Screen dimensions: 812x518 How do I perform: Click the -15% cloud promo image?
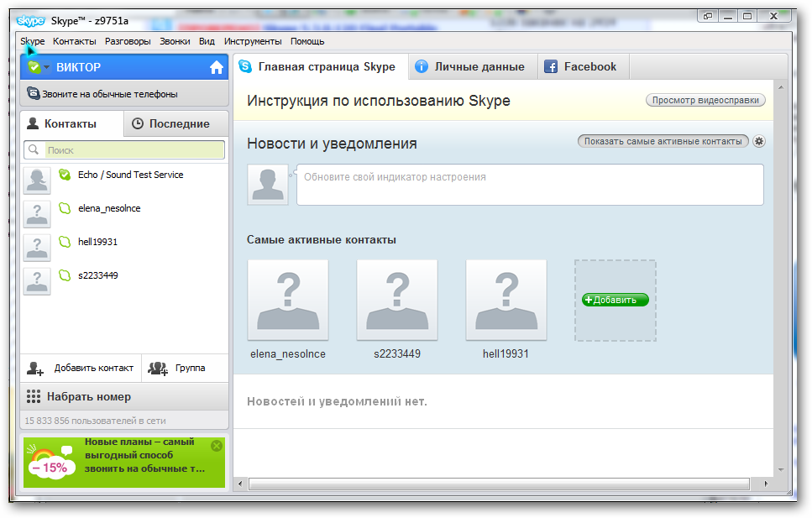pyautogui.click(x=50, y=462)
